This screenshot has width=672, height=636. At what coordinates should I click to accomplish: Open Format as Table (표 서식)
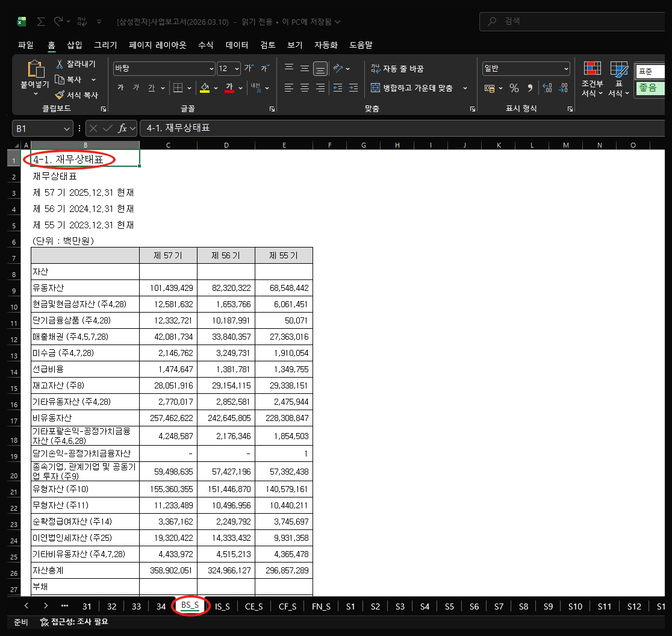(618, 79)
